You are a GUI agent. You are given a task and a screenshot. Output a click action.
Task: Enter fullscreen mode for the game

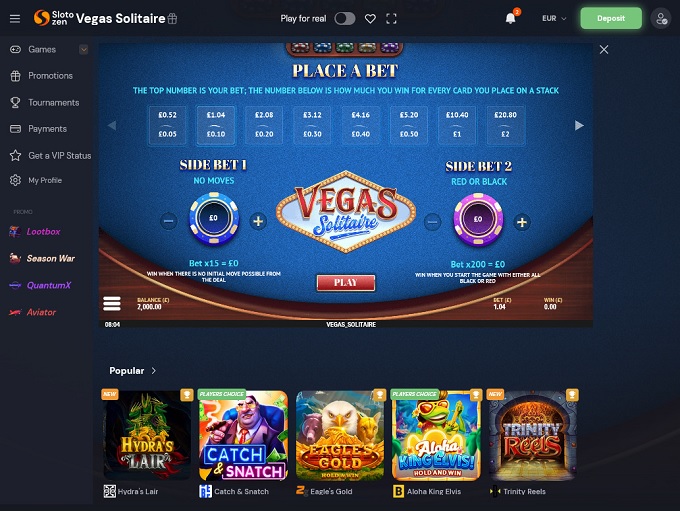[391, 19]
